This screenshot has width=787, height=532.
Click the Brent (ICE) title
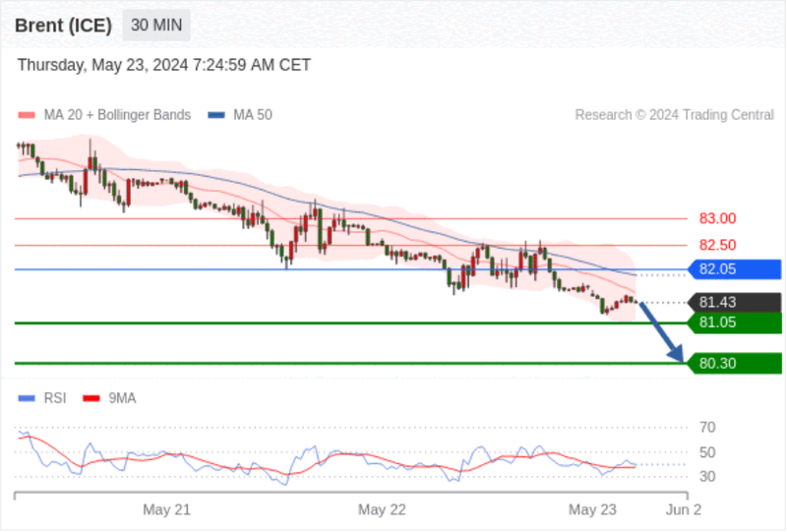[63, 26]
